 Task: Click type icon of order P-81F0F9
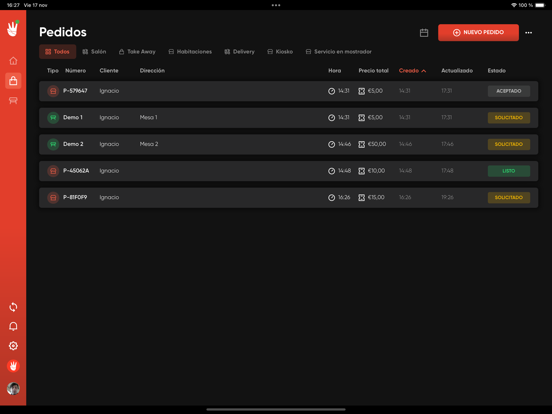click(53, 197)
